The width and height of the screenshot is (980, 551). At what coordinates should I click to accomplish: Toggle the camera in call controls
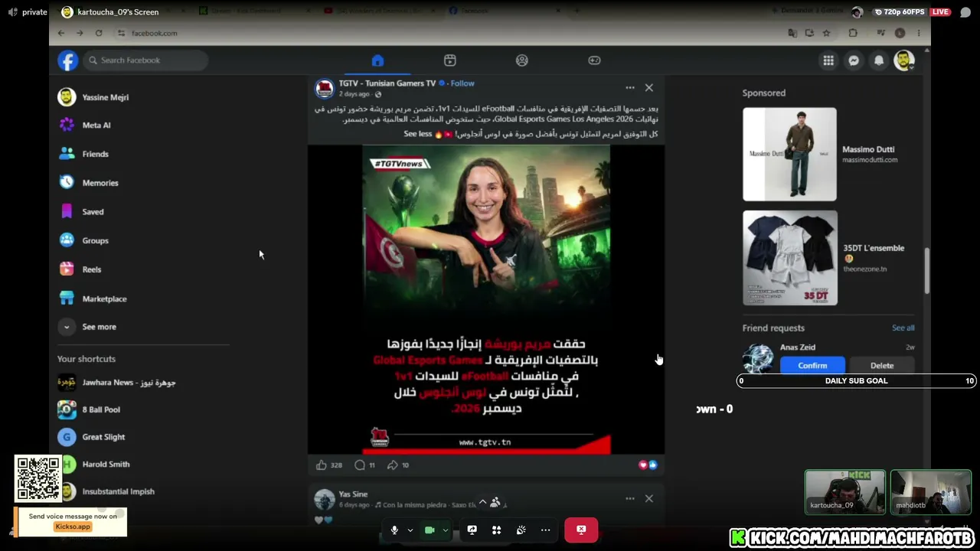(430, 530)
